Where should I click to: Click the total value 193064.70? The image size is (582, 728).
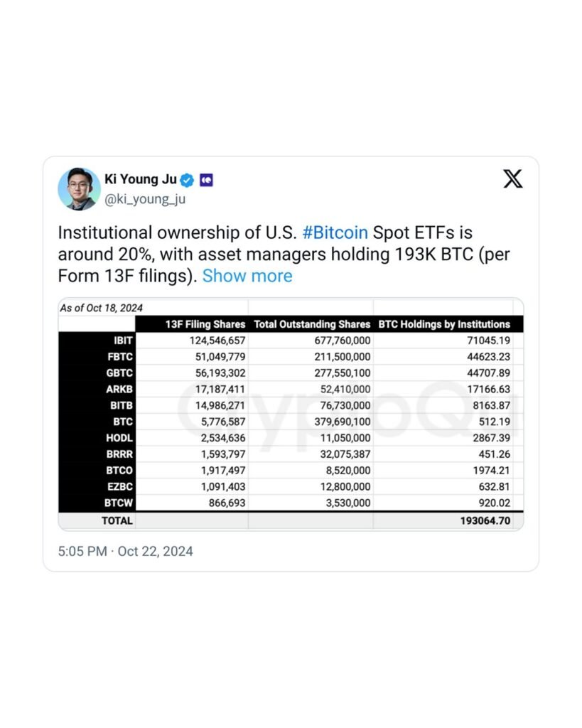tap(485, 521)
